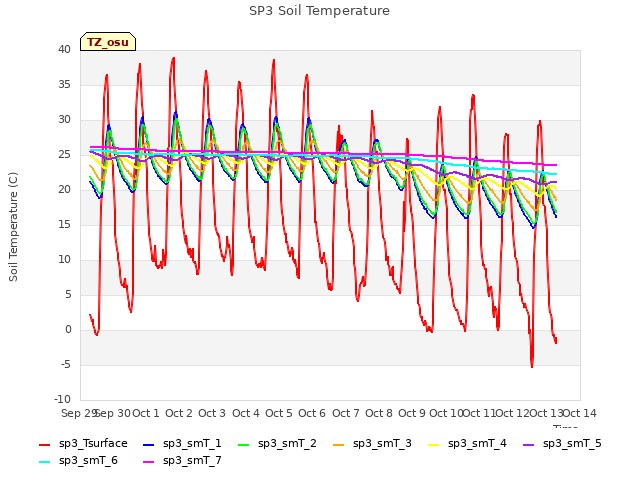
Task: Click the 40 y-axis tick label
Action: click(64, 50)
